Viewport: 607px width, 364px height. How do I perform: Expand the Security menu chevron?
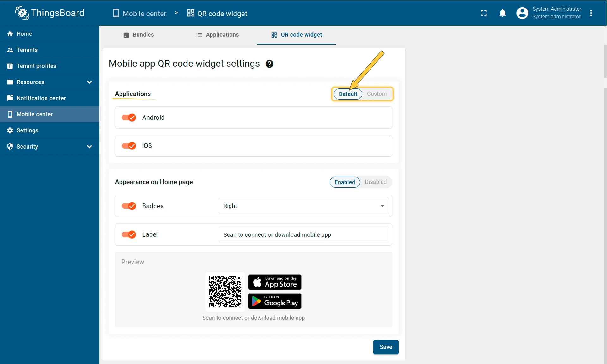[89, 147]
